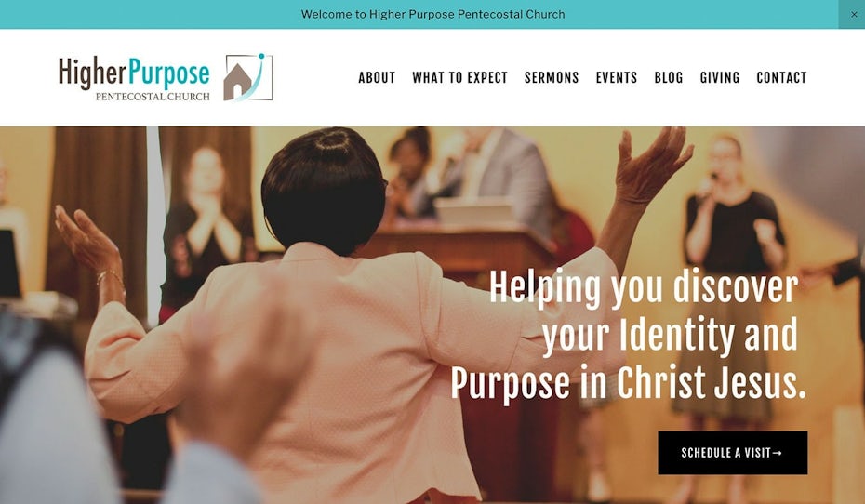Open the Sermons menu item

(x=552, y=78)
